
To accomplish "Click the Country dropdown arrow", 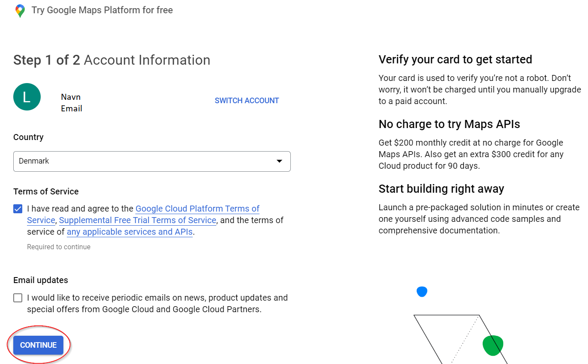I will pyautogui.click(x=279, y=161).
